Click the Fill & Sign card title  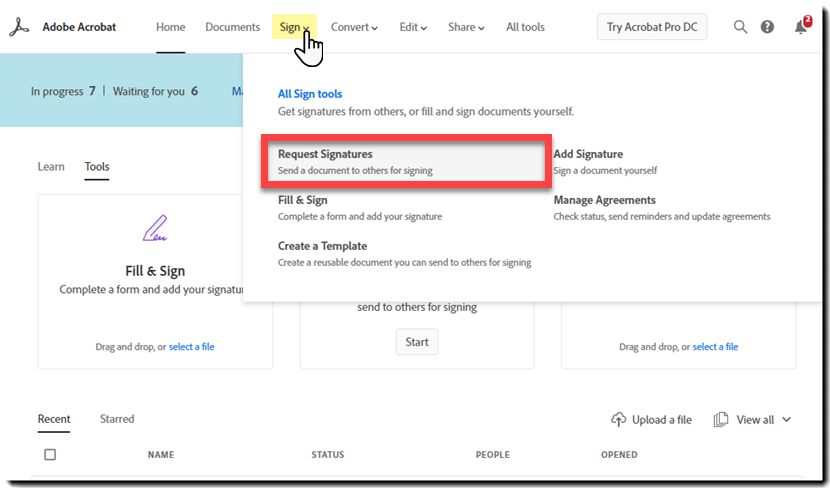(155, 271)
